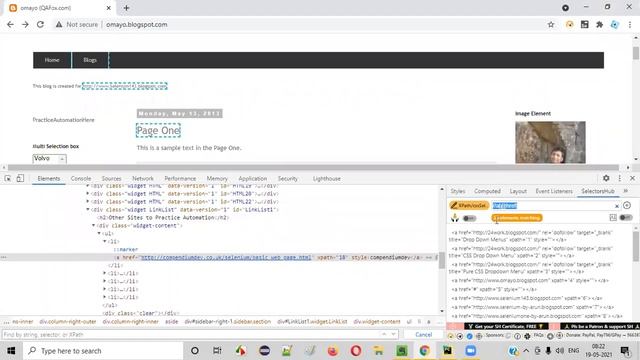Open the Event Listeners sidebar tab
This screenshot has height=360, width=640.
[554, 191]
